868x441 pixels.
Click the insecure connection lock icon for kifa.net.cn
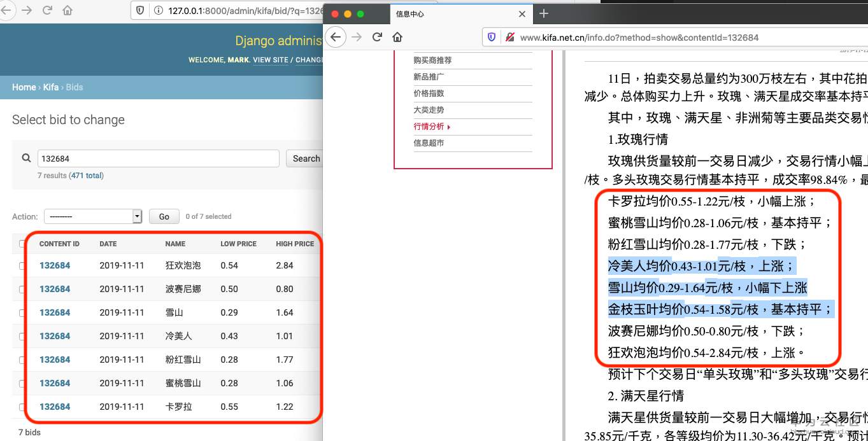click(509, 37)
